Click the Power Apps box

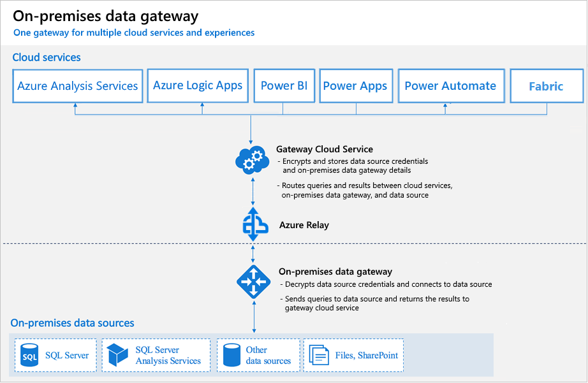click(x=355, y=85)
